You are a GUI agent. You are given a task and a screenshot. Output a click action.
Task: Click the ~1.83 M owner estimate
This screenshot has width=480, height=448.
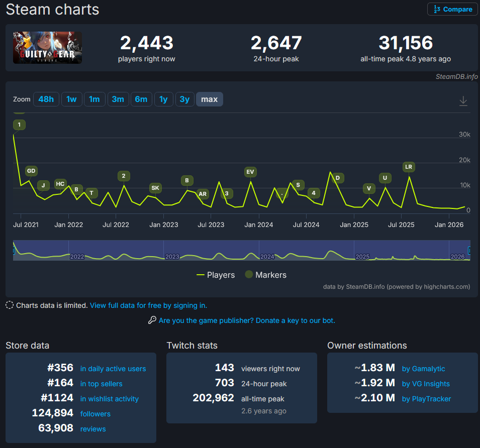(x=375, y=368)
